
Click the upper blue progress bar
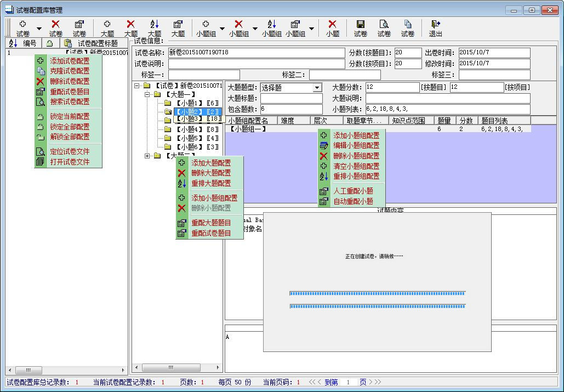pyautogui.click(x=377, y=293)
